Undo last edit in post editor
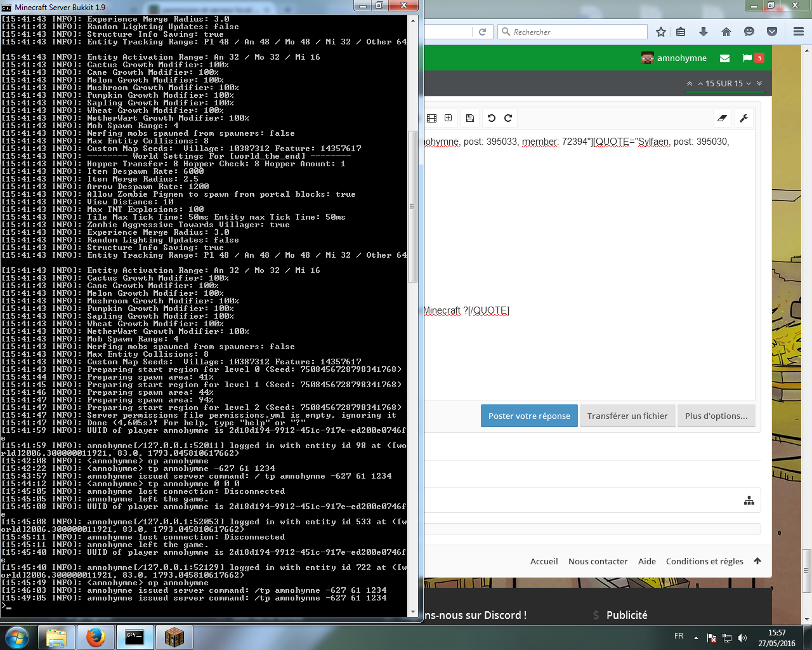The width and height of the screenshot is (812, 650). coord(491,118)
